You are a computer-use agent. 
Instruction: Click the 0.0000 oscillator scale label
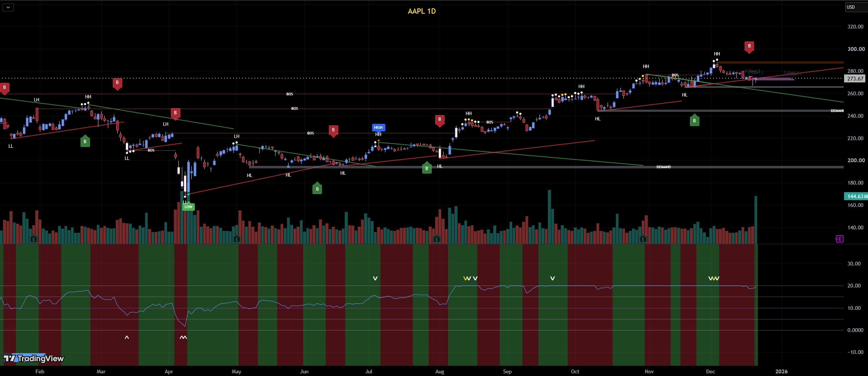click(855, 330)
